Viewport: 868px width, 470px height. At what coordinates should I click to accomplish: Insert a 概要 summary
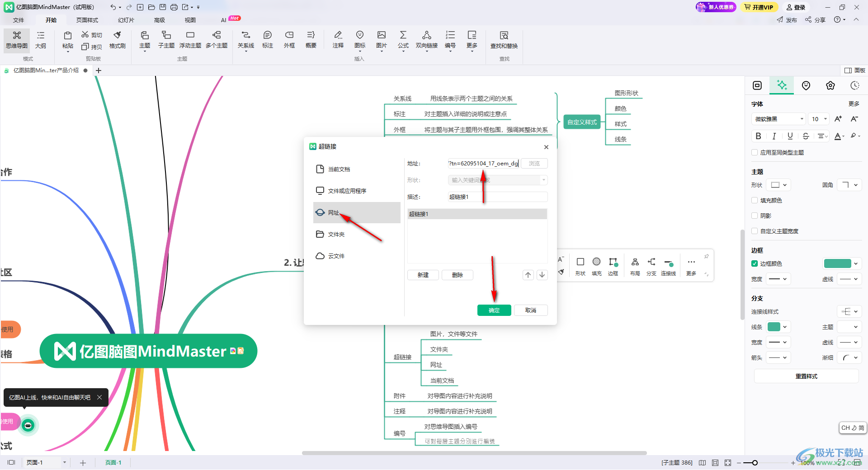click(311, 40)
